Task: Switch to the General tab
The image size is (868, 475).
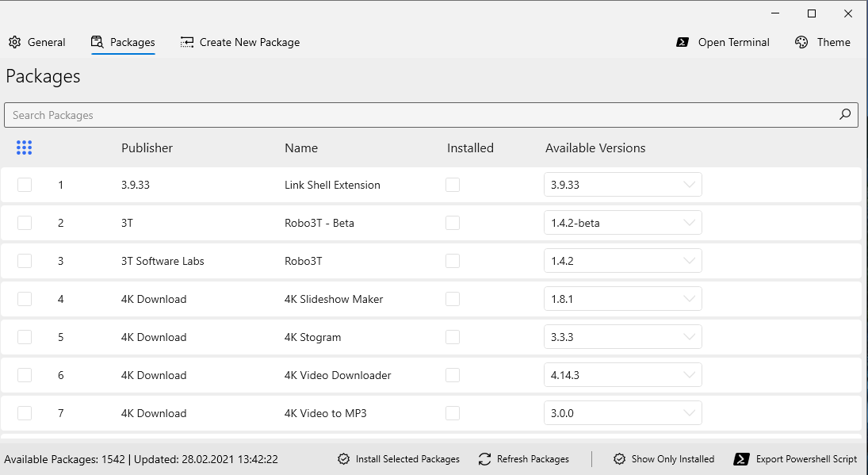Action: (x=37, y=42)
